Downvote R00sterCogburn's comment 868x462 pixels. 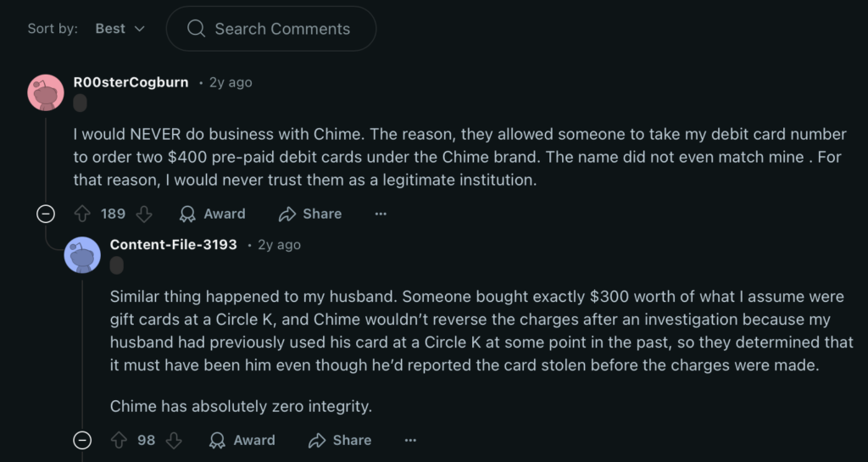[x=145, y=214]
